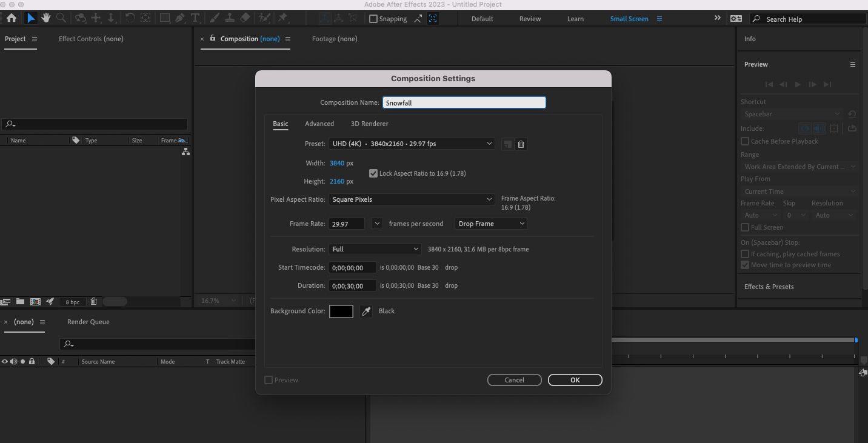This screenshot has height=443, width=868.
Task: Click the Home icon in the toolbar
Action: pyautogui.click(x=11, y=18)
